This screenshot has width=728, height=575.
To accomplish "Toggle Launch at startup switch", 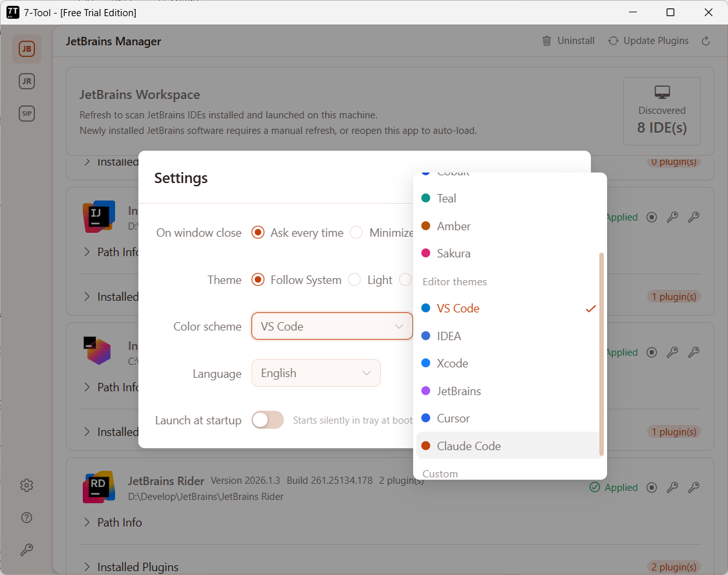I will pyautogui.click(x=268, y=420).
